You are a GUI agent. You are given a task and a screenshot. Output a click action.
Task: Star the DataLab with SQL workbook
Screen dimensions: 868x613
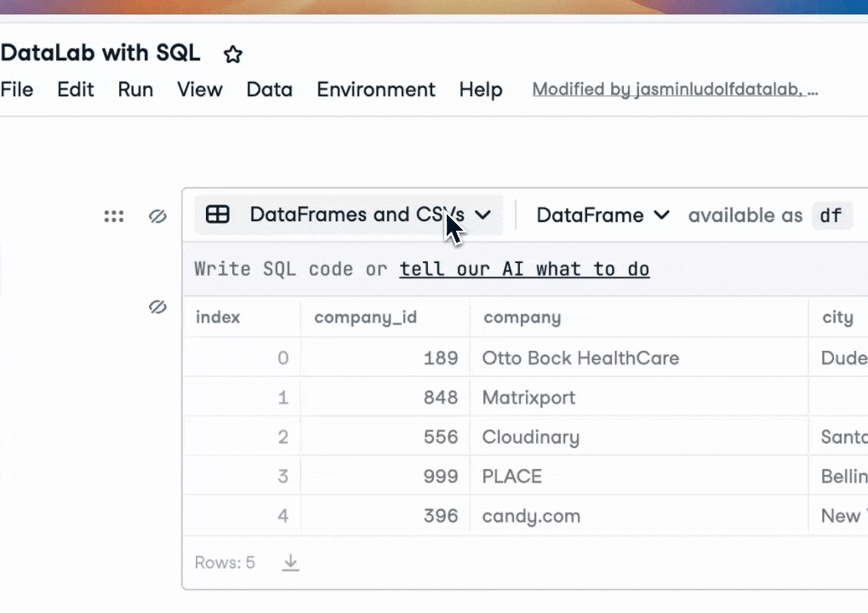click(x=233, y=54)
